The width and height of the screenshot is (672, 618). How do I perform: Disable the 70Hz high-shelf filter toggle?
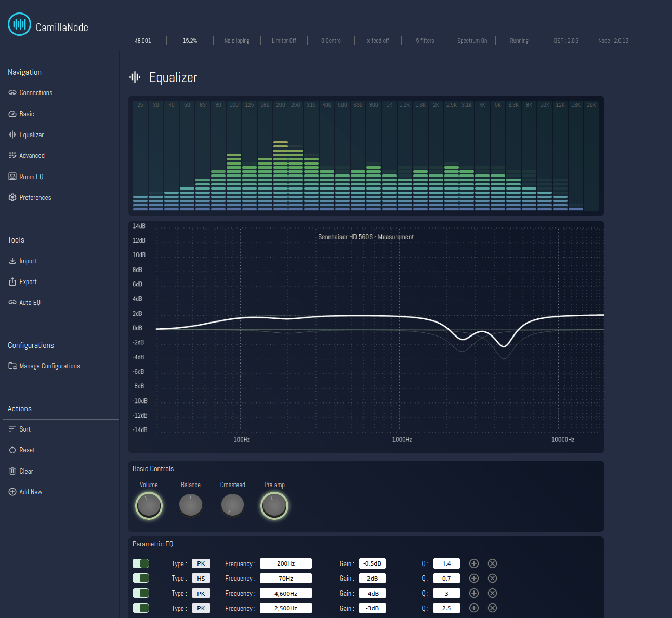point(141,578)
